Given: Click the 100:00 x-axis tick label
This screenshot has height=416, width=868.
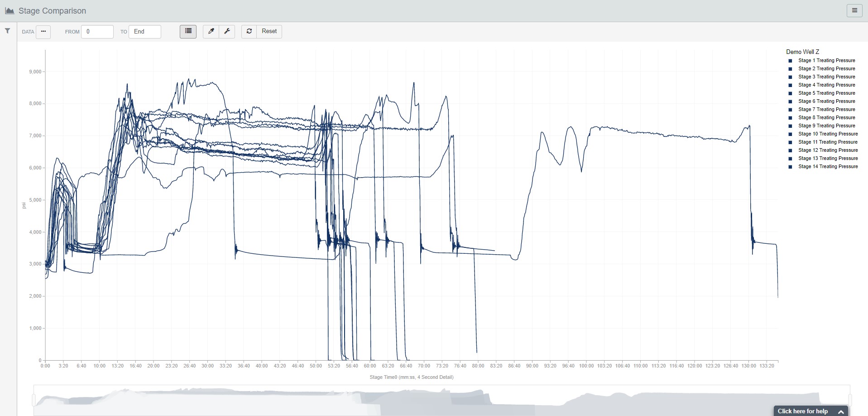Looking at the screenshot, I should click(586, 366).
